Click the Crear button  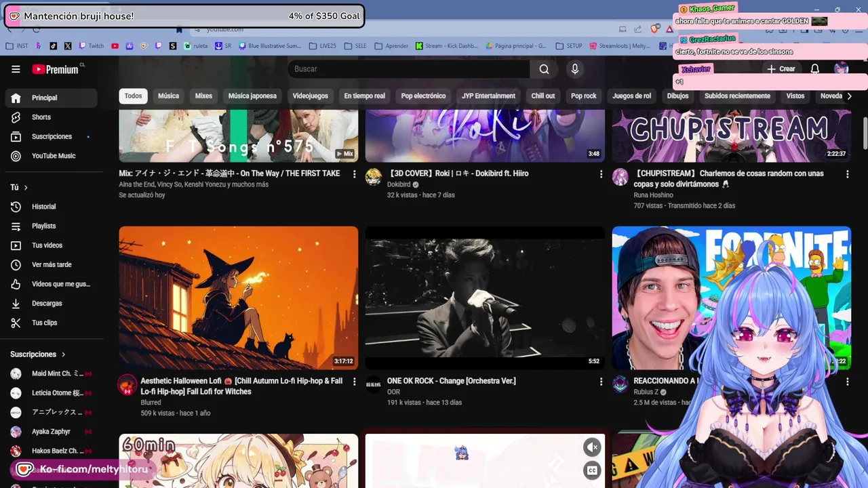[781, 69]
